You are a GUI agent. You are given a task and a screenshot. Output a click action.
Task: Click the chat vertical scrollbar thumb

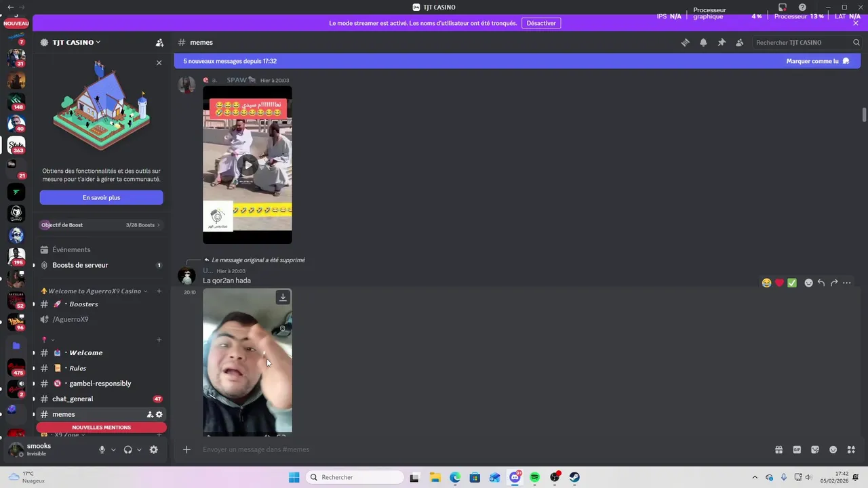tap(864, 115)
